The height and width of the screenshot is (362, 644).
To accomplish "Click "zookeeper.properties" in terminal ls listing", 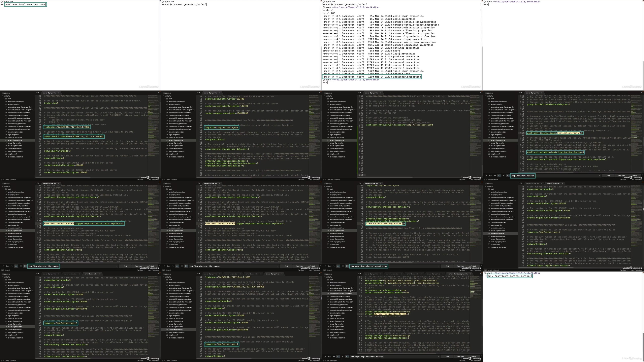I will point(407,77).
